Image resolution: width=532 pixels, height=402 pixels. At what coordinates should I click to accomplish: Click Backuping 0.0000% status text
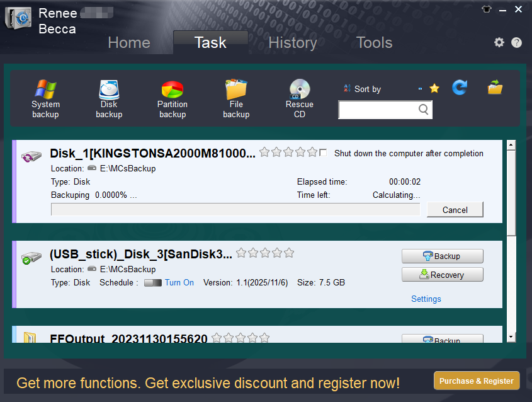(94, 195)
